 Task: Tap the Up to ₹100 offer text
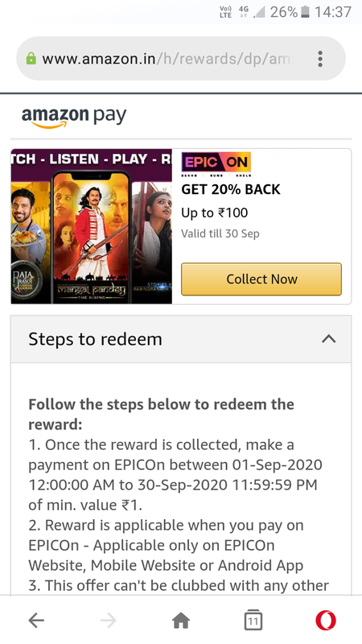pos(215,213)
